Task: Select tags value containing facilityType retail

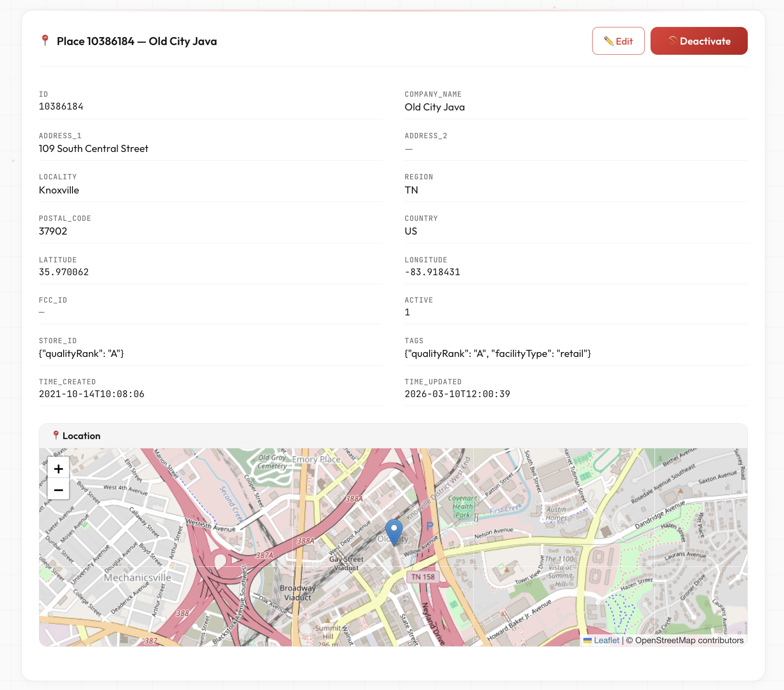Action: click(x=498, y=354)
